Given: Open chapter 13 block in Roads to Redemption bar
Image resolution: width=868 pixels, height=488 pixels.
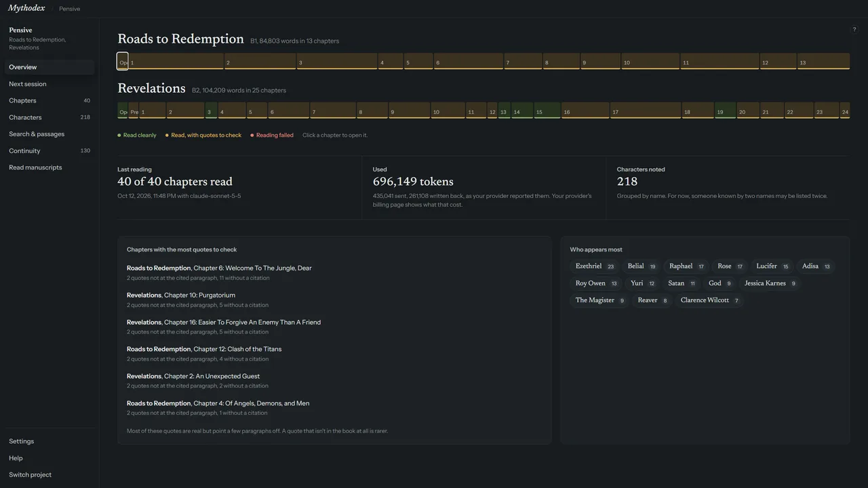Looking at the screenshot, I should (823, 62).
